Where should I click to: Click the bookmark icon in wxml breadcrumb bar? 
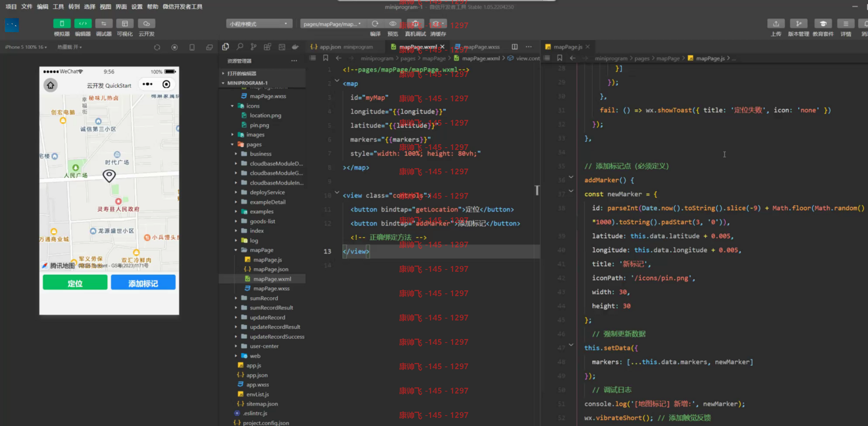click(x=326, y=58)
